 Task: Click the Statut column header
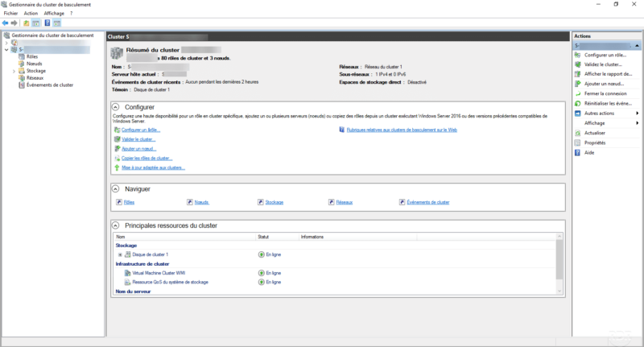tap(277, 237)
